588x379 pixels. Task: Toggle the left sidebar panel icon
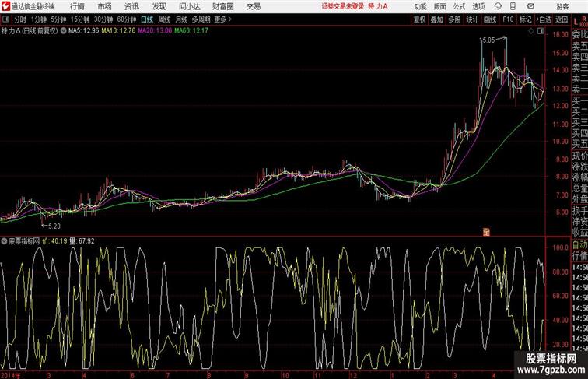click(5, 19)
